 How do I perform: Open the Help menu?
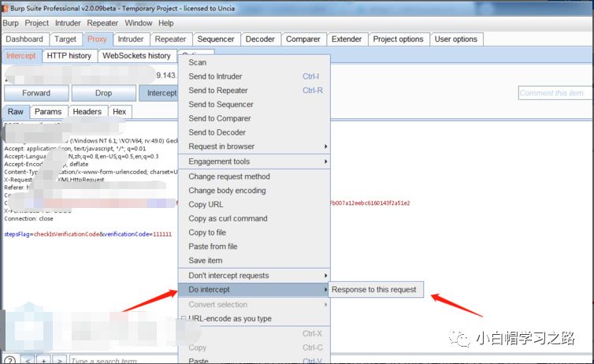(x=166, y=23)
